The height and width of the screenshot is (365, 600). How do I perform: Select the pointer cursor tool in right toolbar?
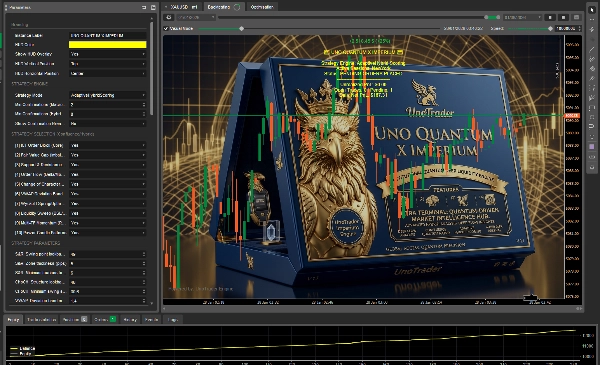(592, 10)
